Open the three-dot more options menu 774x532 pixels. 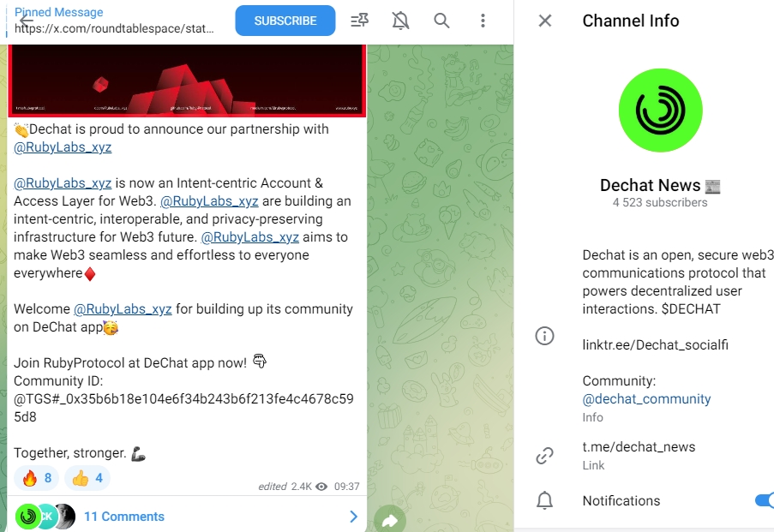(483, 21)
